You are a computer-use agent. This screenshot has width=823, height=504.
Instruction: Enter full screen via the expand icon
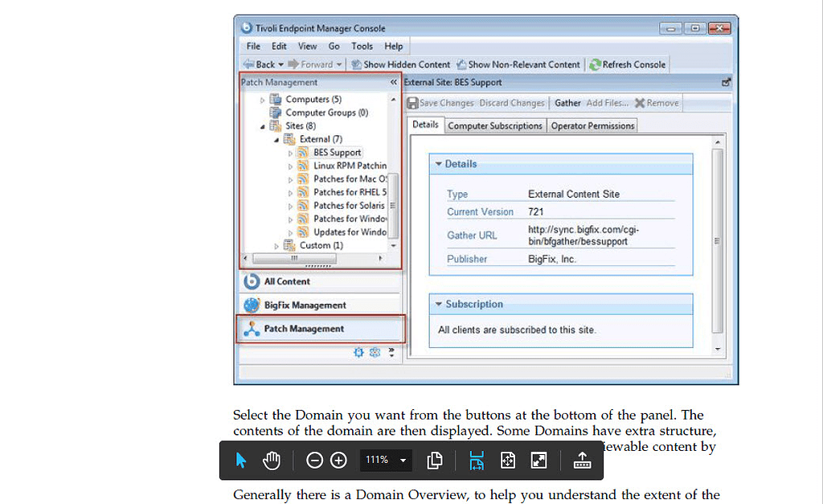(x=538, y=460)
